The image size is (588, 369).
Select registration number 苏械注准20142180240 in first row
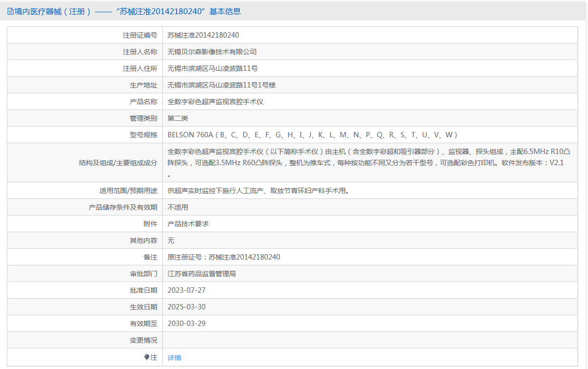pos(203,35)
